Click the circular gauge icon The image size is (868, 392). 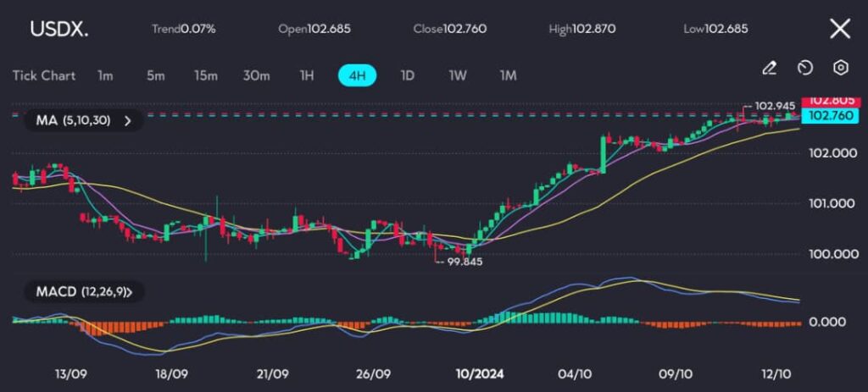click(805, 68)
